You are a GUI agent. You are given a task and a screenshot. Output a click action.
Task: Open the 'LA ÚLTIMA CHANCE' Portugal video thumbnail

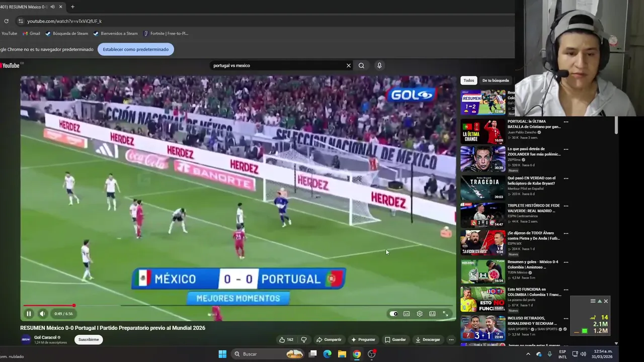click(x=483, y=131)
